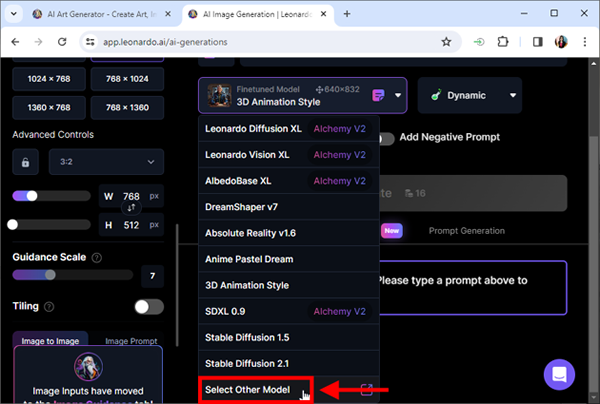Choose the 768 × 1024 size button
The image size is (600, 404).
tap(127, 79)
